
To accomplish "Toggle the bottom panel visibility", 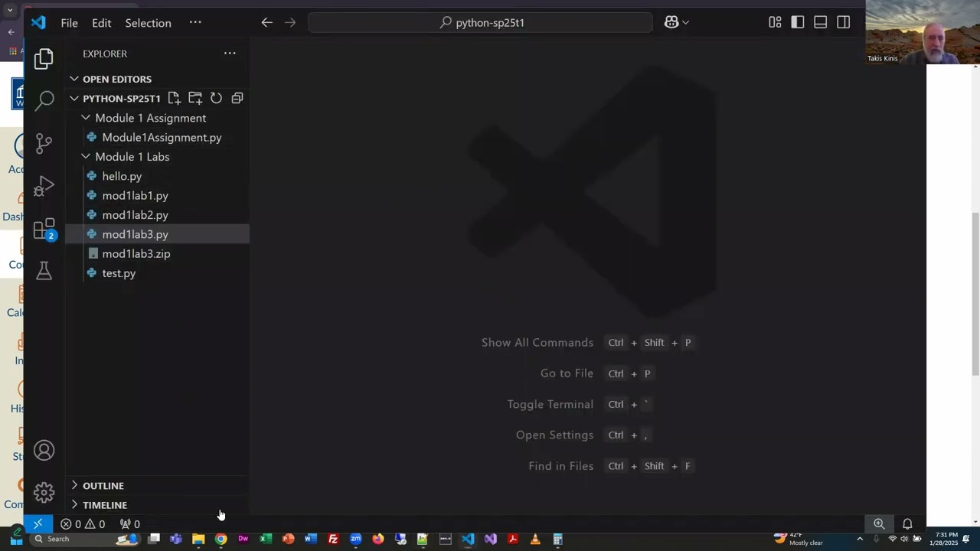I will pyautogui.click(x=820, y=23).
